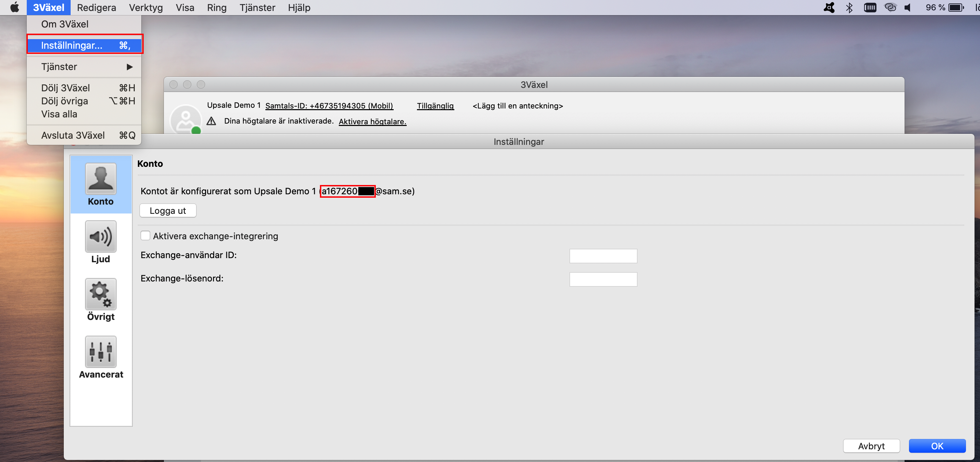980x462 pixels.
Task: Open the Apple menu
Action: pyautogui.click(x=14, y=7)
